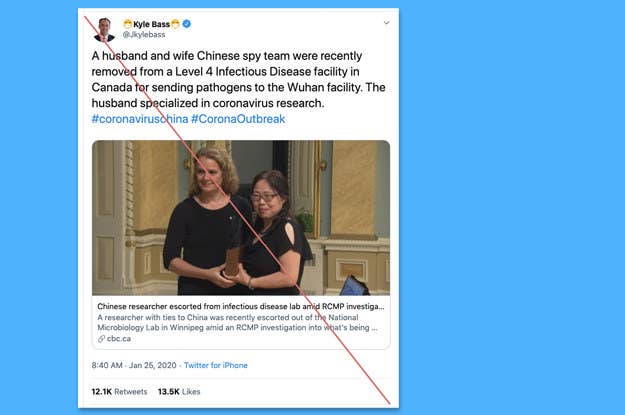Screen dimensions: 625x415
Task: View the 12.1K Retweets list
Action: pos(119,391)
